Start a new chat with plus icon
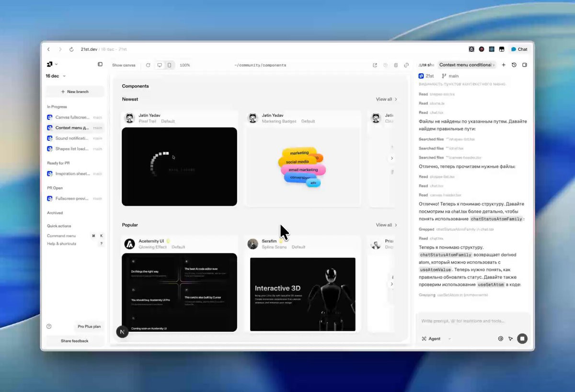575x392 pixels. click(x=504, y=65)
